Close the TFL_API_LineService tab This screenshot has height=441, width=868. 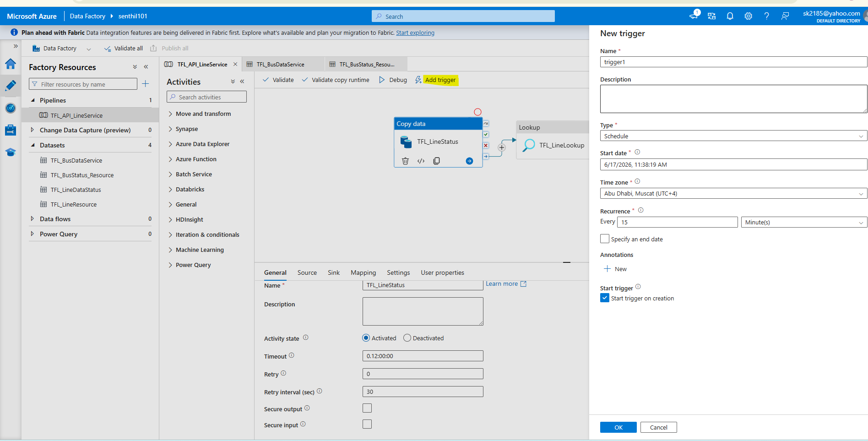click(x=235, y=64)
